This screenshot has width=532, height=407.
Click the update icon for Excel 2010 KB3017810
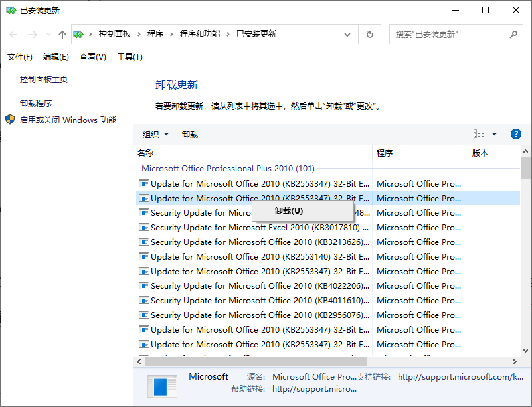144,227
